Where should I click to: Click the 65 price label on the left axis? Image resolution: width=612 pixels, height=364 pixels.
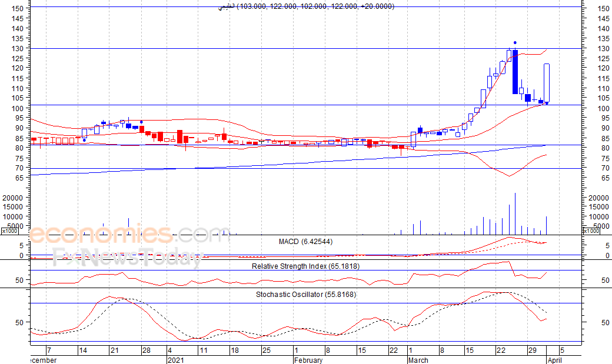[x=20, y=178]
